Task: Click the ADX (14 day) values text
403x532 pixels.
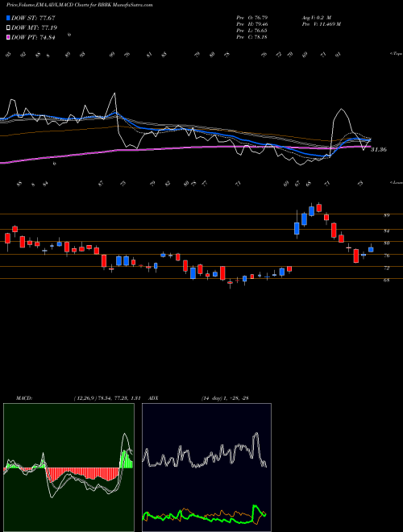Action: [225, 398]
